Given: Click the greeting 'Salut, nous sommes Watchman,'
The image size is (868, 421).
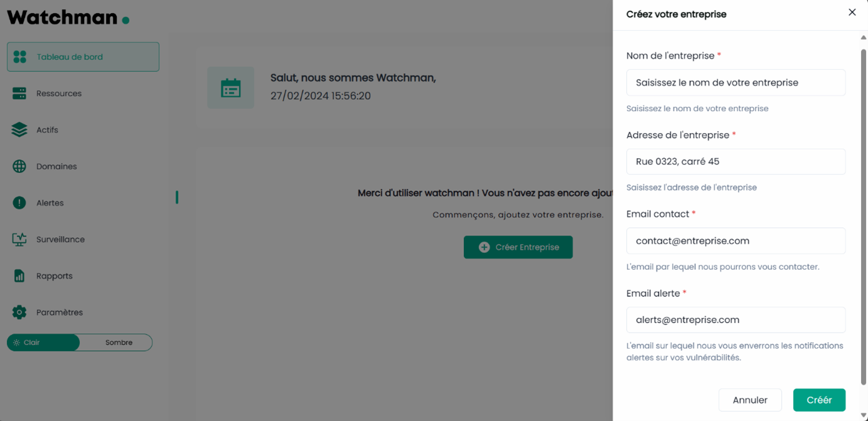Looking at the screenshot, I should pos(353,78).
